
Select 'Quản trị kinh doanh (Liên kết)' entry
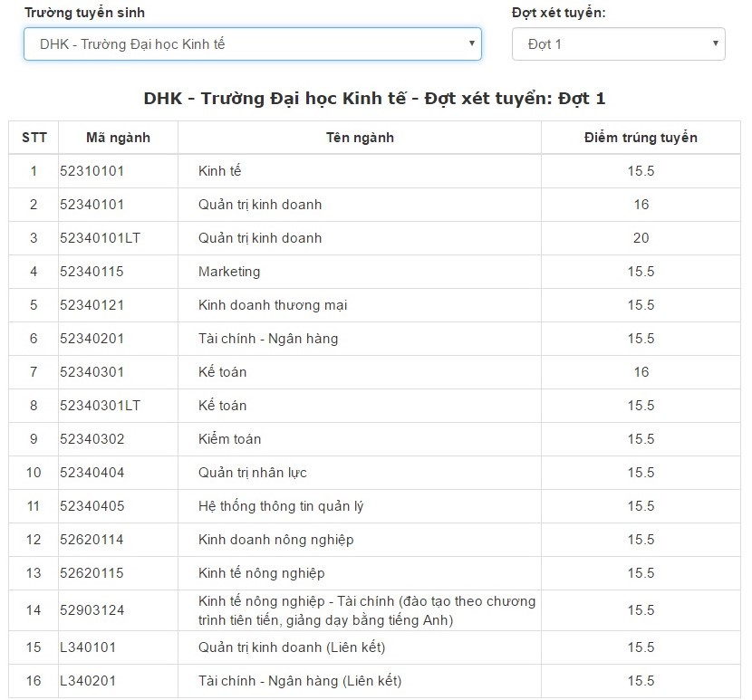[292, 647]
